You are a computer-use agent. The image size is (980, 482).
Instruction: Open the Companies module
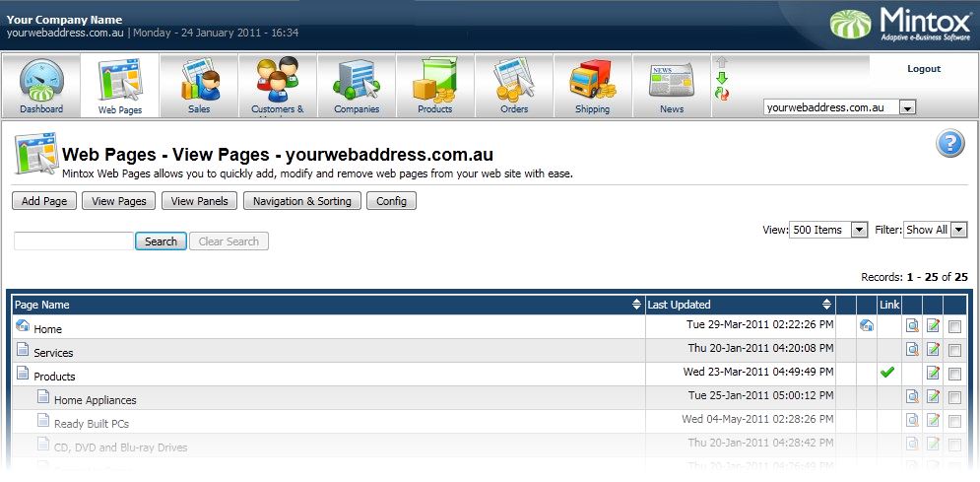pos(357,87)
